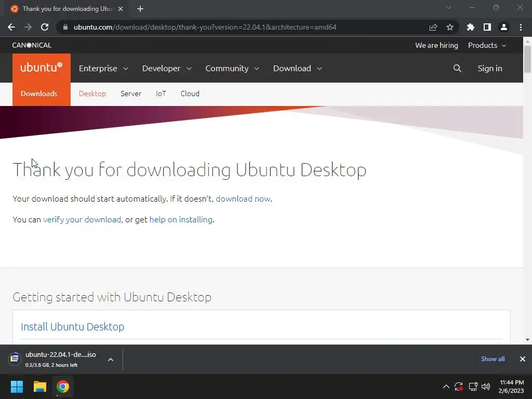Reload the current page

[45, 27]
